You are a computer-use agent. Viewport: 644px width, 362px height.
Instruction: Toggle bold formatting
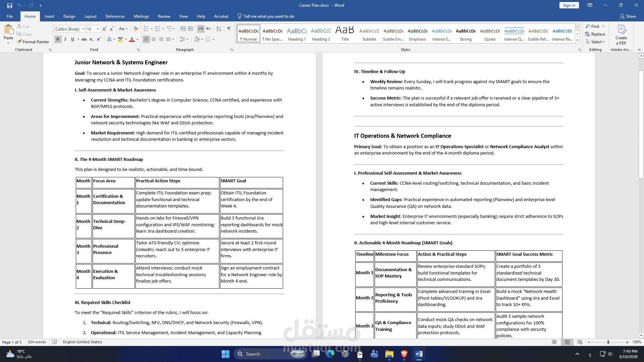(58, 40)
